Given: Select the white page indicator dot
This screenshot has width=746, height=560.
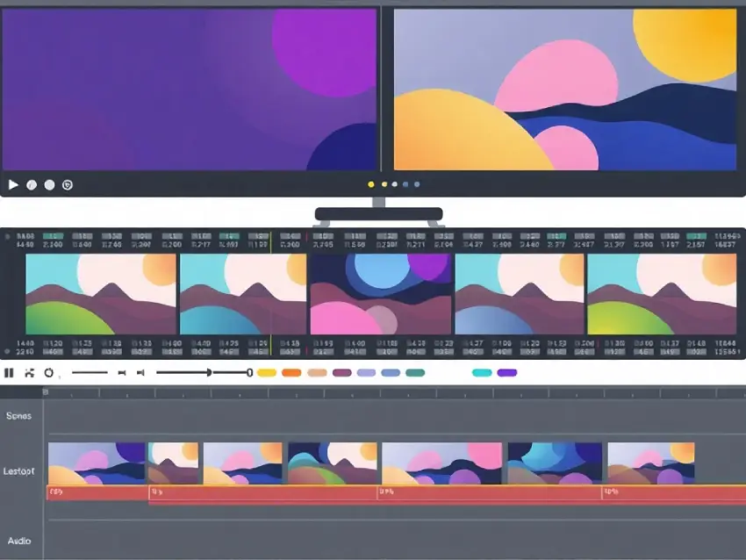Looking at the screenshot, I should point(394,184).
